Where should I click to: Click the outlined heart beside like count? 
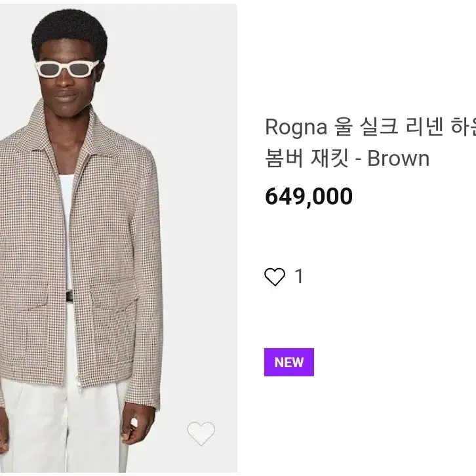275,277
